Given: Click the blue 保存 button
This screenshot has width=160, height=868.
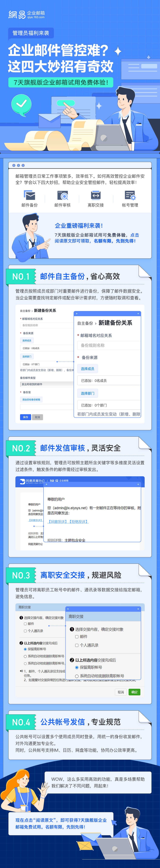Looking at the screenshot, I should pos(26,417).
